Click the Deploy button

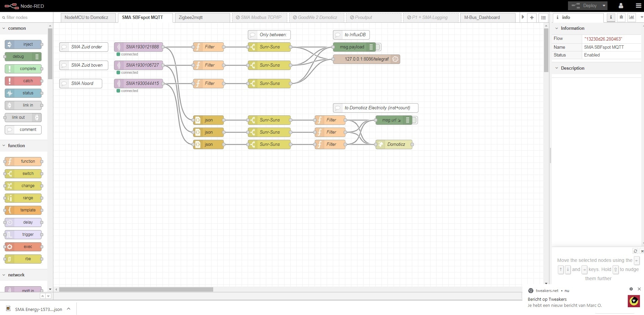(x=585, y=6)
